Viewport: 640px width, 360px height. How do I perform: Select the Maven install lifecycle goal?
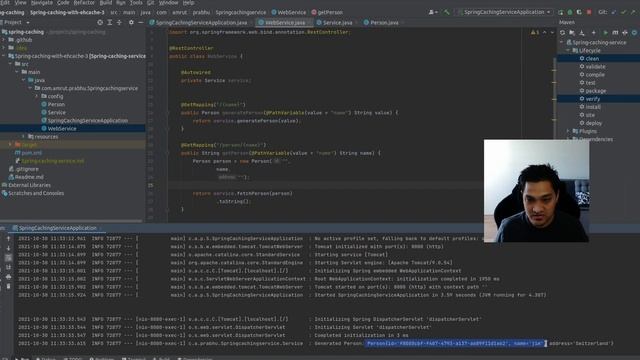pos(593,107)
